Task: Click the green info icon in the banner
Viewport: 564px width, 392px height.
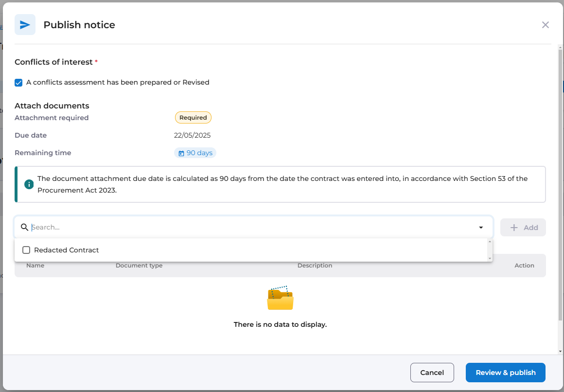Action: tap(29, 184)
